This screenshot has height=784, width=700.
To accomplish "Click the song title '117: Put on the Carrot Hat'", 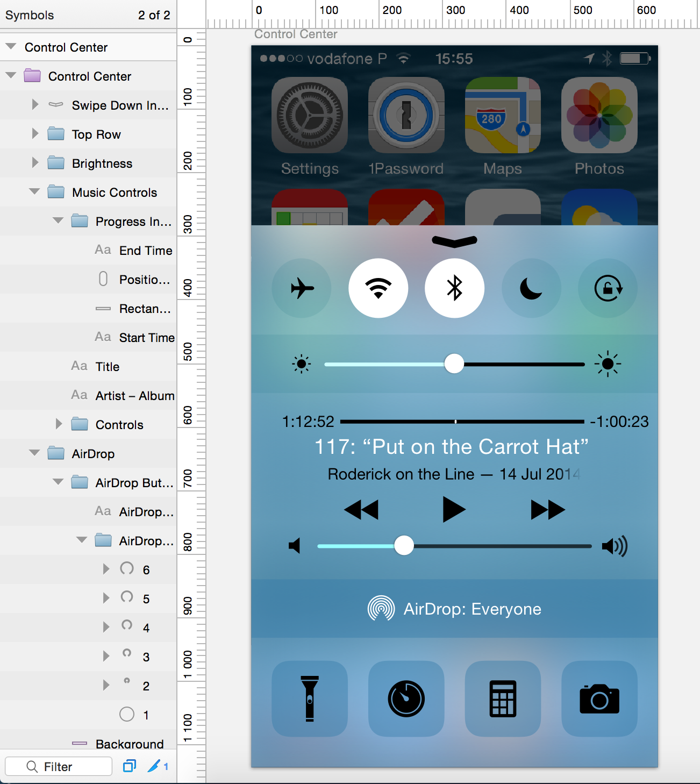I will tap(452, 447).
